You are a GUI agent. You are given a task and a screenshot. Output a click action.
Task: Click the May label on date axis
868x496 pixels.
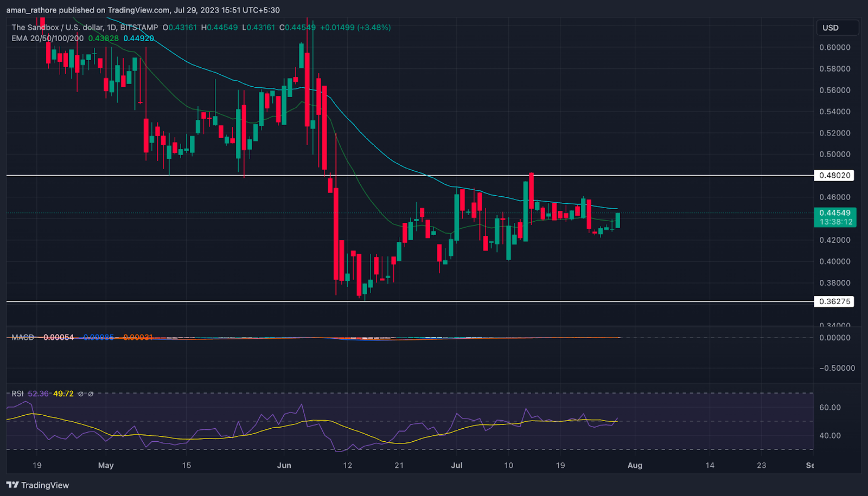(106, 466)
